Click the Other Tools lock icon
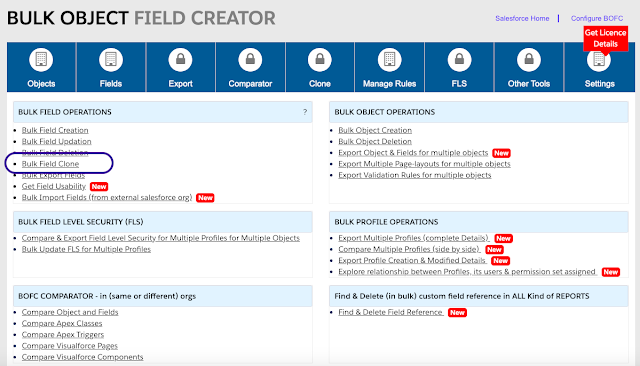This screenshot has width=640, height=366. (529, 60)
